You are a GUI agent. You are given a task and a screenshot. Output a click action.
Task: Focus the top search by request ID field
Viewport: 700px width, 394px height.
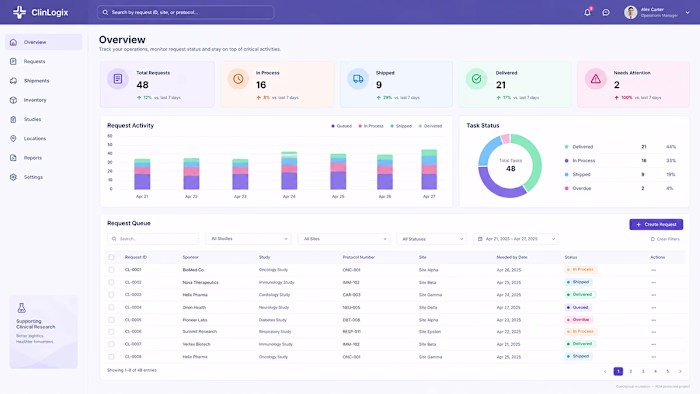(x=186, y=12)
